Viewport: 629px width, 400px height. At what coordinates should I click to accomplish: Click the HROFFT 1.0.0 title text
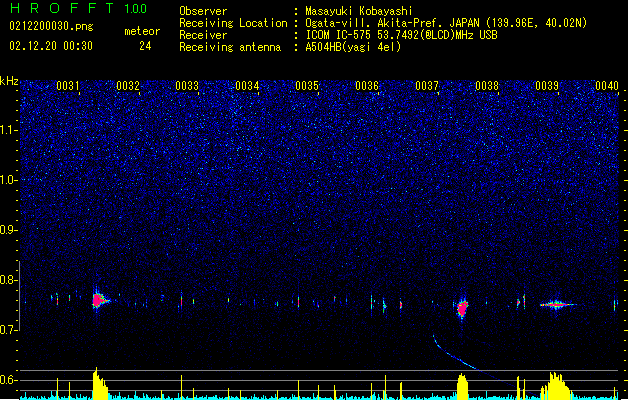click(79, 8)
